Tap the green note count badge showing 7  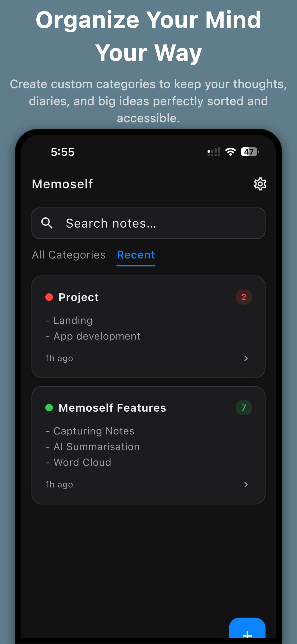pos(244,407)
